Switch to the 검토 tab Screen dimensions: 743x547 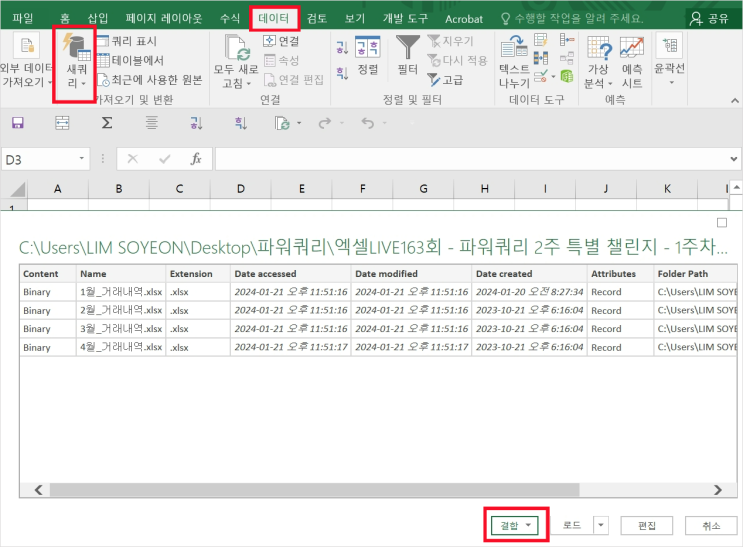pos(317,18)
